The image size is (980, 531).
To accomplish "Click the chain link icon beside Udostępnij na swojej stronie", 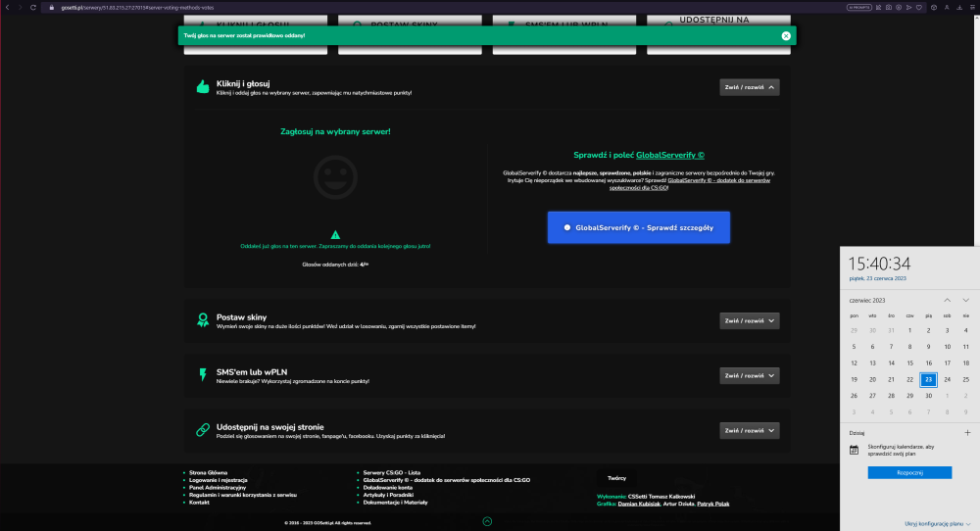I will [x=203, y=430].
